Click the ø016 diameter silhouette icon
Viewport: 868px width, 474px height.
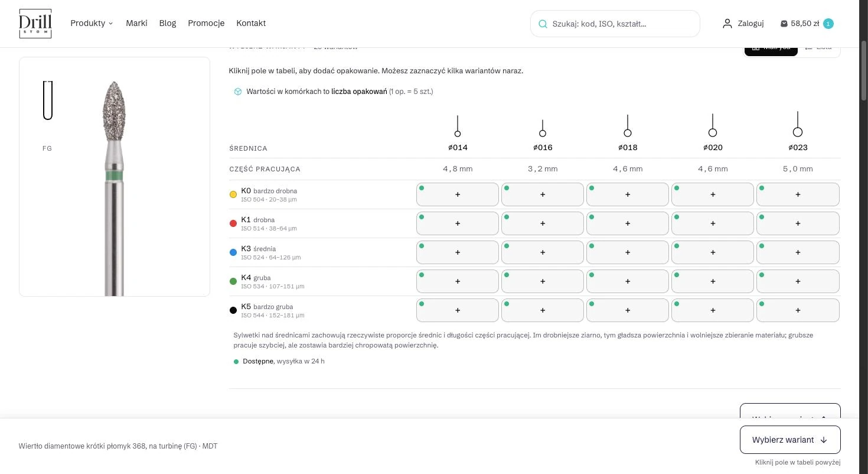pyautogui.click(x=543, y=128)
